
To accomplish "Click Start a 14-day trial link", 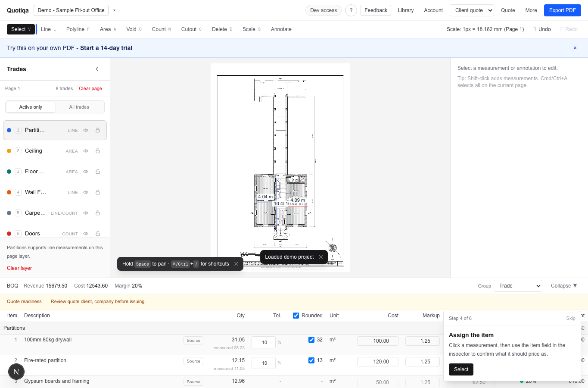I will pyautogui.click(x=106, y=48).
